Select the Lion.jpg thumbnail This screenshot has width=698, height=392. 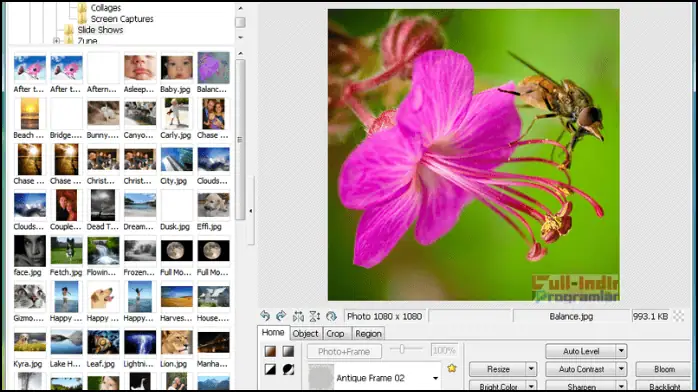click(x=177, y=342)
